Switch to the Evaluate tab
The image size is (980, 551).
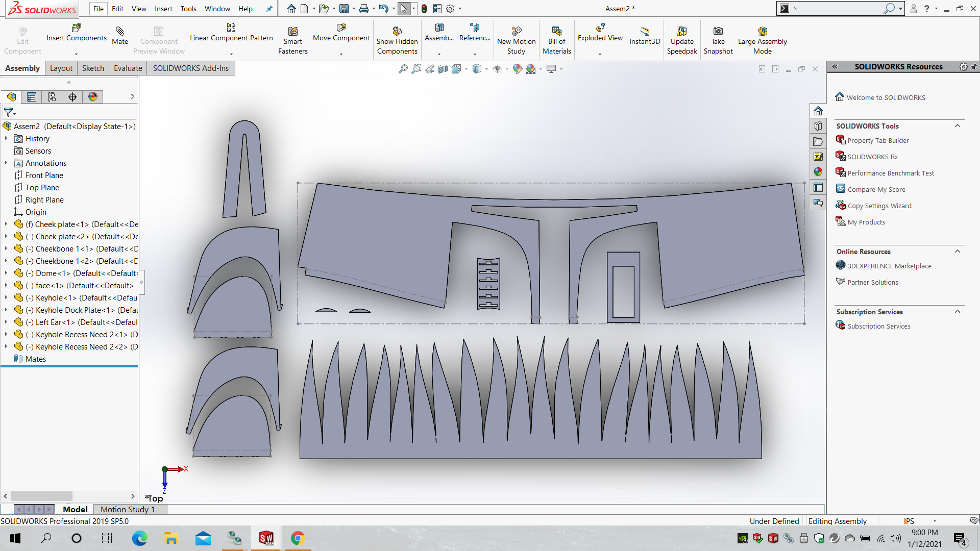pos(128,68)
